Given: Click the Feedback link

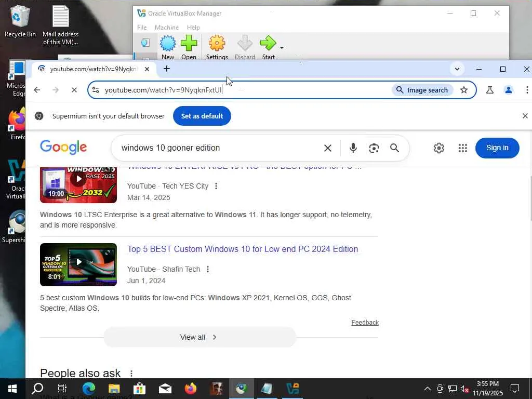Looking at the screenshot, I should point(365,323).
